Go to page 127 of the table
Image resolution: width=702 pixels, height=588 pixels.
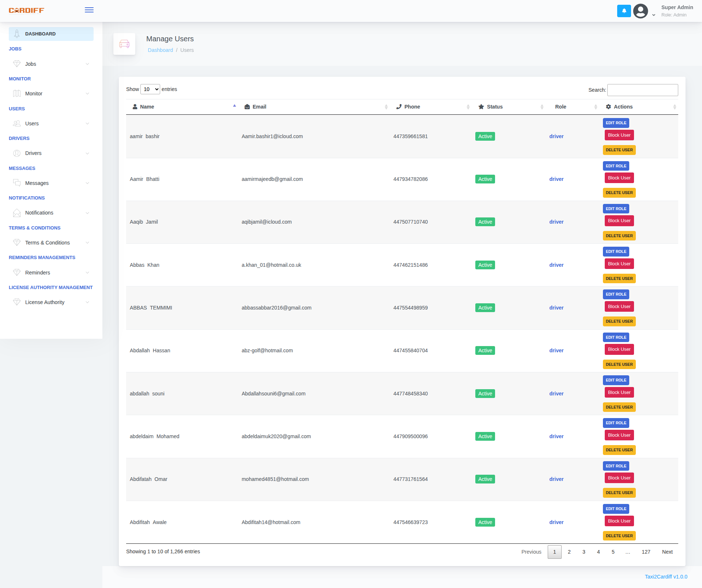point(646,552)
